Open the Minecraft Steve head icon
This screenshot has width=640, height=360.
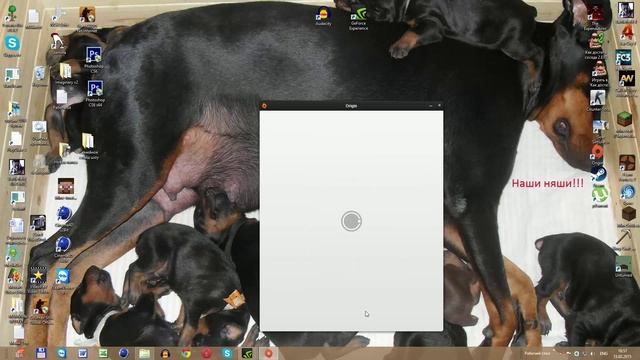[x=65, y=188]
